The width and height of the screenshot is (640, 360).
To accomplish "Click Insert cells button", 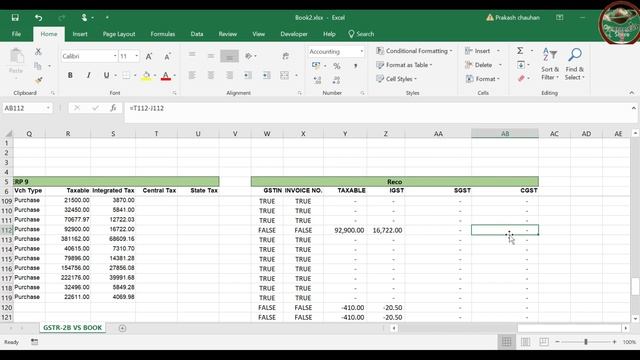I will [x=478, y=51].
